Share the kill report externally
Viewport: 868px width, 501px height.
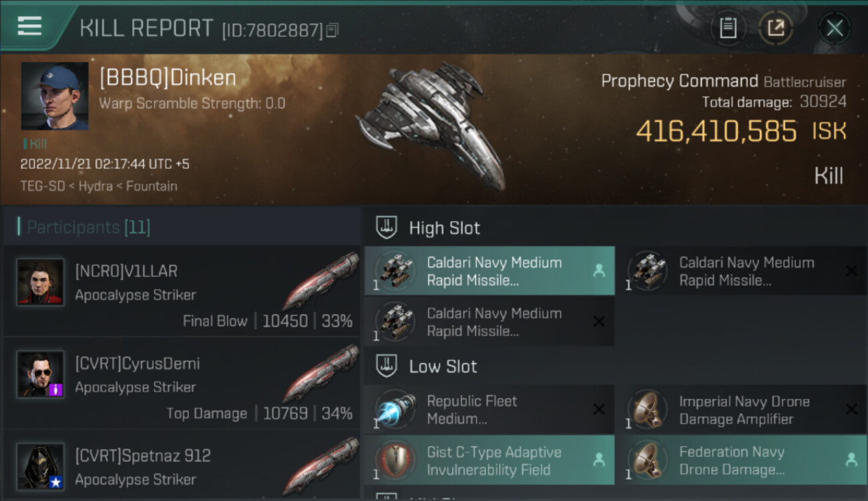coord(775,28)
